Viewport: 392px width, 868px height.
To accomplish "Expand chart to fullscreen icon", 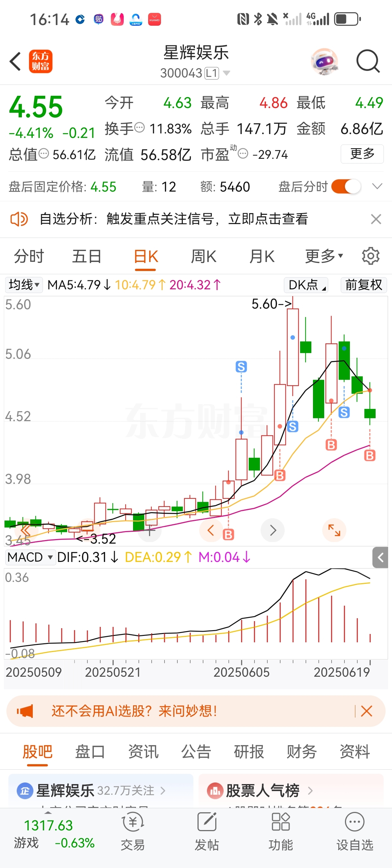I will 334,530.
